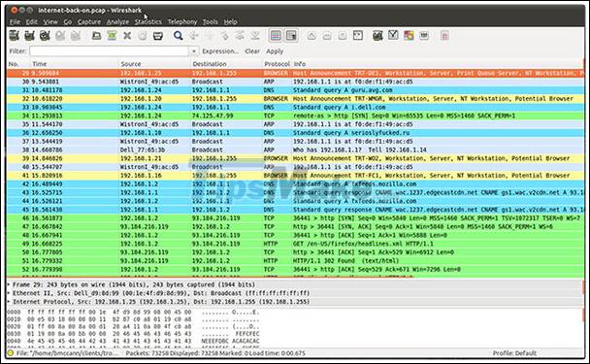Toggle auto scroll in live capture
This screenshot has width=590, height=364.
[291, 36]
